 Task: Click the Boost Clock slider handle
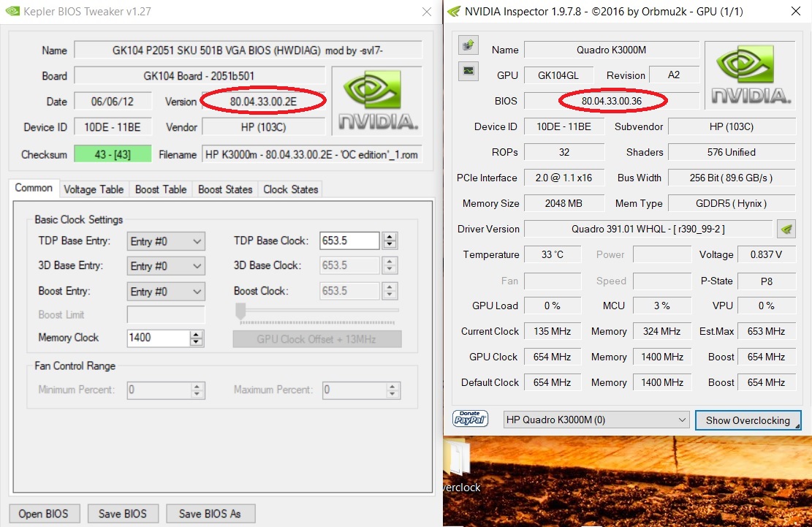tap(240, 311)
